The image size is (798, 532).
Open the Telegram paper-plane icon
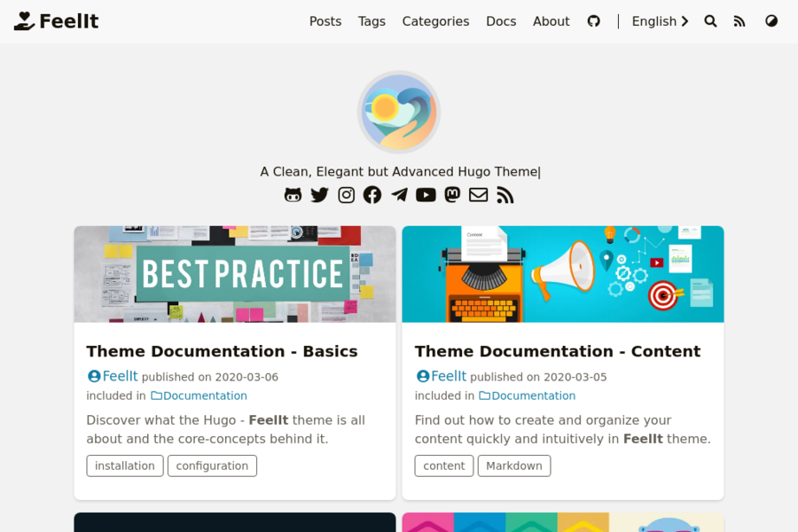[x=399, y=195]
